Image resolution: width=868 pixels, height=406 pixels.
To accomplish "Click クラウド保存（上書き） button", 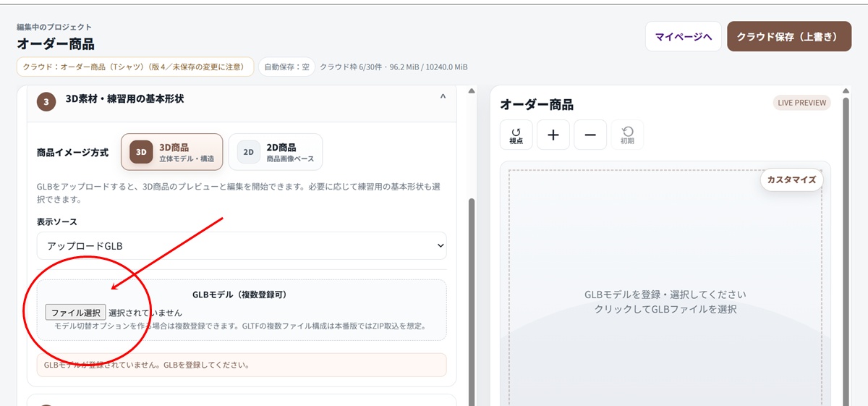I will pyautogui.click(x=789, y=36).
